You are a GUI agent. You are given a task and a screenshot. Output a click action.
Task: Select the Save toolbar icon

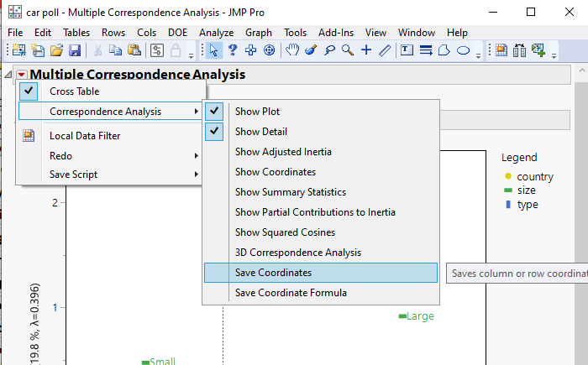[x=74, y=50]
